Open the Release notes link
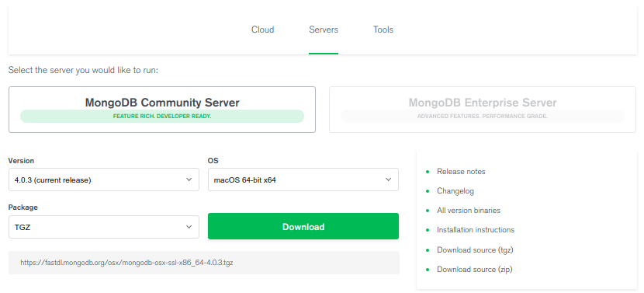 tap(461, 172)
